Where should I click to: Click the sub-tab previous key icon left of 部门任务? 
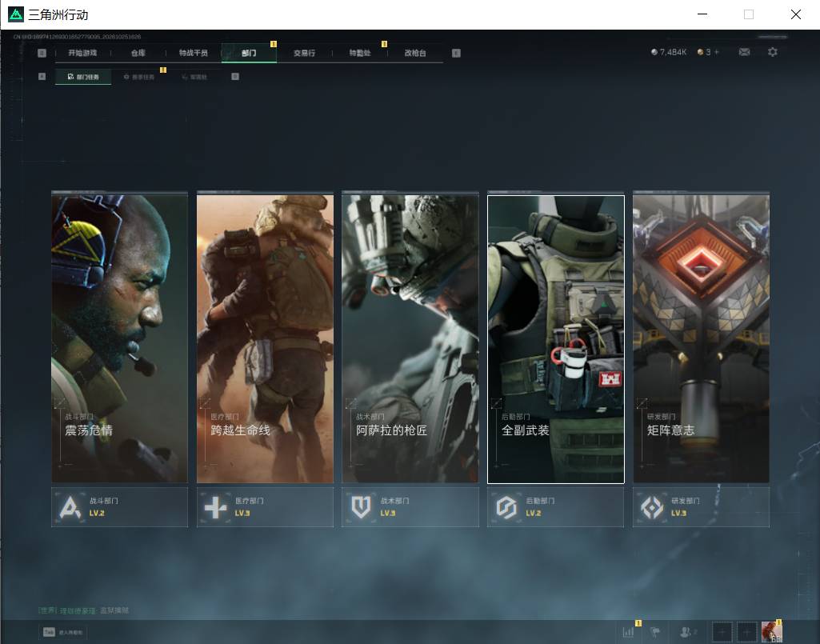click(42, 76)
